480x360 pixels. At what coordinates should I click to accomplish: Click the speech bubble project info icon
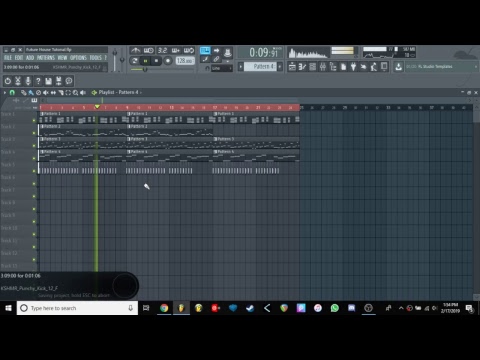[x=69, y=81]
